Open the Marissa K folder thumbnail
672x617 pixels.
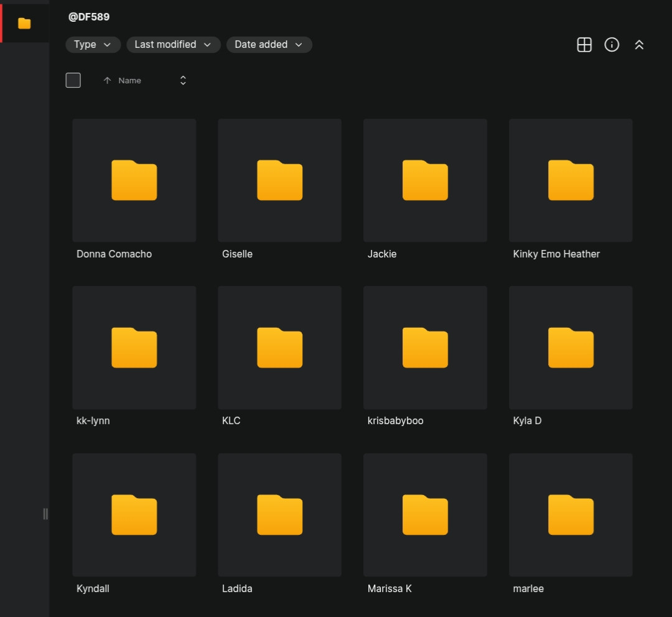point(425,515)
